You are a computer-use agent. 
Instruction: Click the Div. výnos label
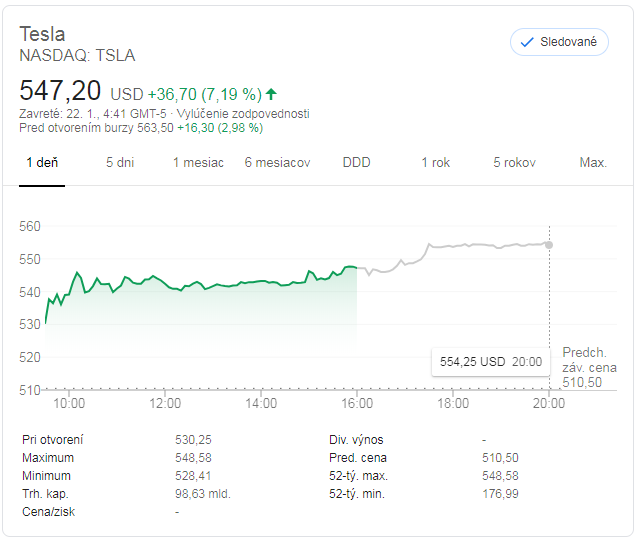tap(356, 440)
